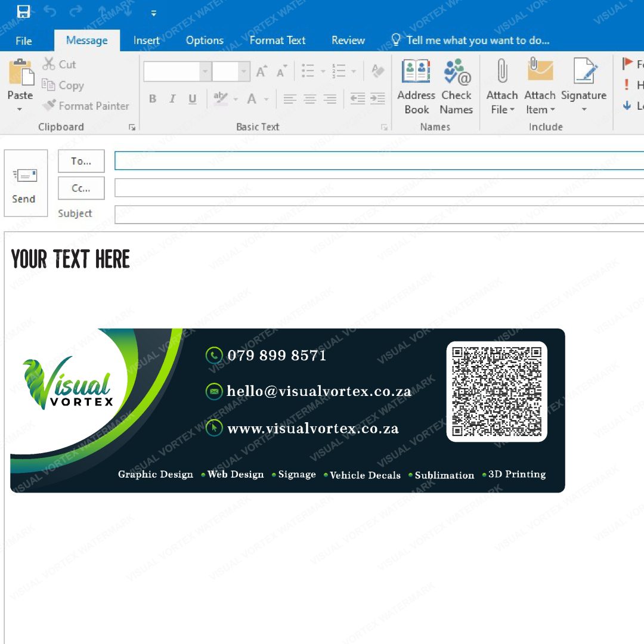Open the Customize Quick Access Toolbar dropdown
The width and height of the screenshot is (644, 644).
pyautogui.click(x=154, y=13)
